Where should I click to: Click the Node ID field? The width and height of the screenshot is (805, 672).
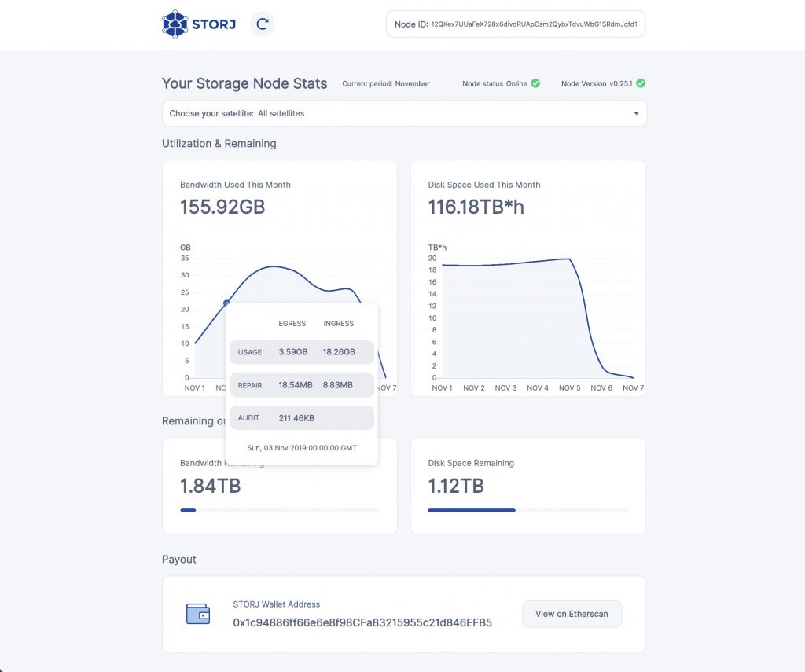point(516,24)
